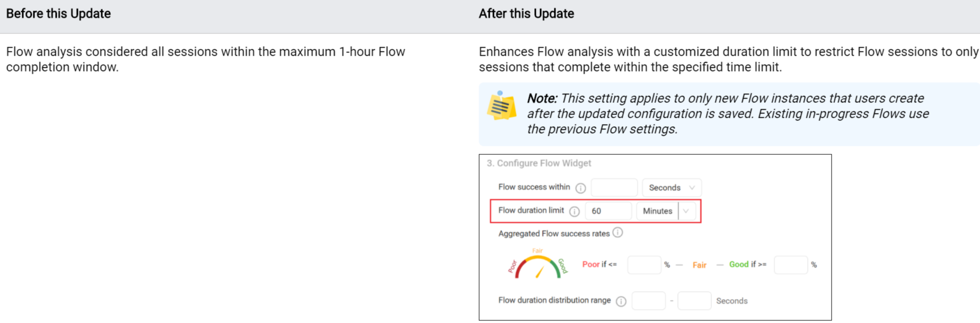Click the chevron arrow in Seconds dropdown
The height and width of the screenshot is (323, 980).
pyautogui.click(x=692, y=188)
